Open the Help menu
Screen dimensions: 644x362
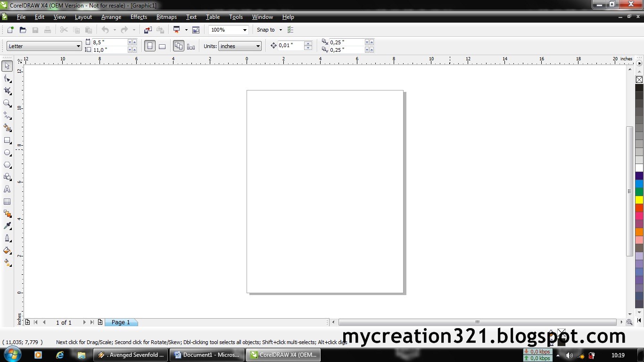click(288, 17)
